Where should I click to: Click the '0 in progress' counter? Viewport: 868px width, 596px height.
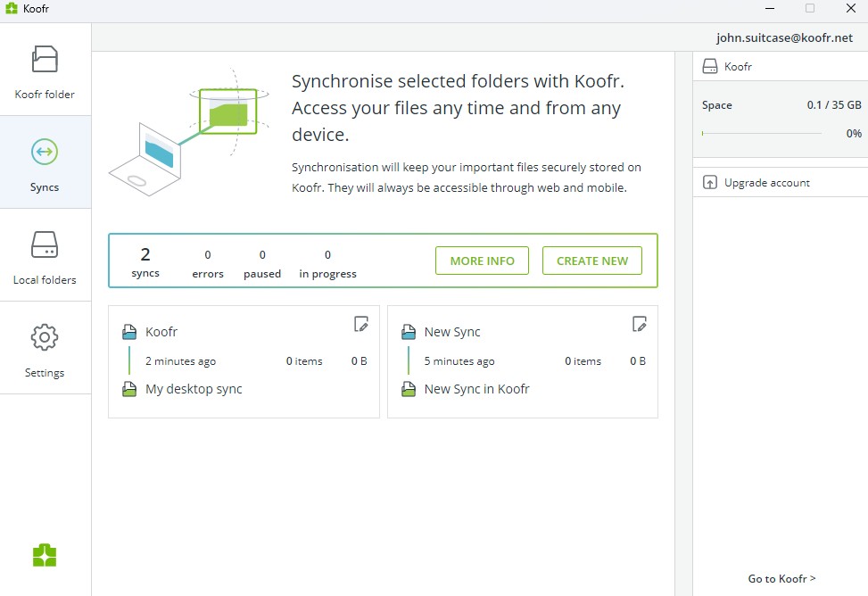pyautogui.click(x=327, y=264)
